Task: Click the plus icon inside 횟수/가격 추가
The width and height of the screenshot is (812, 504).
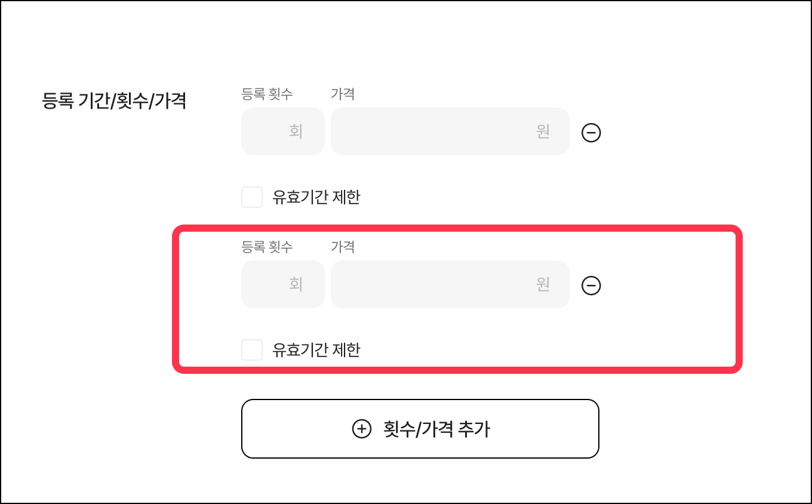Action: click(x=361, y=429)
